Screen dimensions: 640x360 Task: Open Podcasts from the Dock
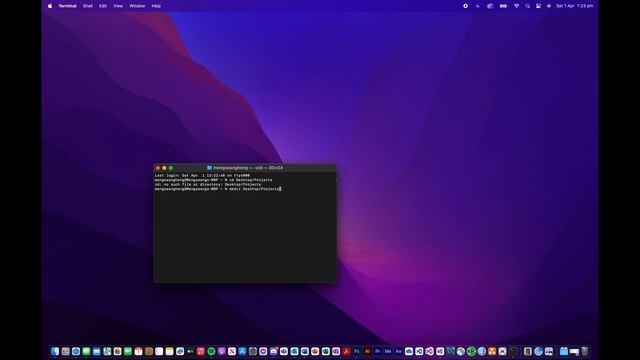pyautogui.click(x=222, y=351)
